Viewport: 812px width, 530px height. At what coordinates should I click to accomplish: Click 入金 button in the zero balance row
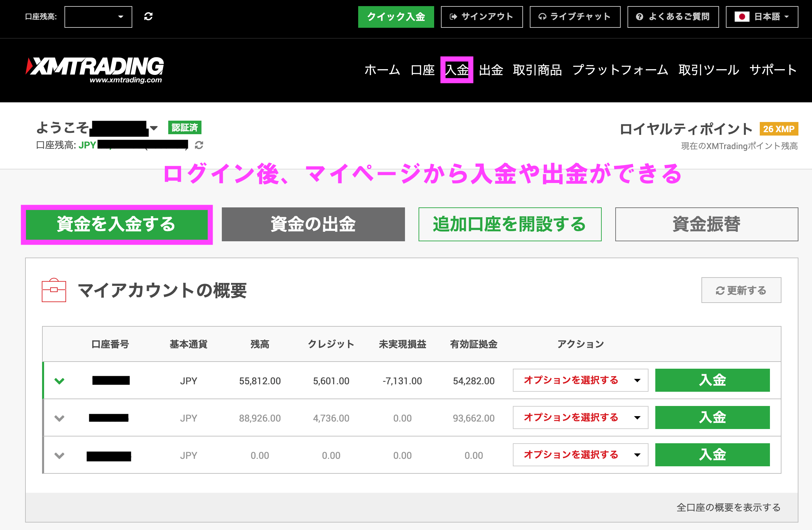click(x=712, y=455)
